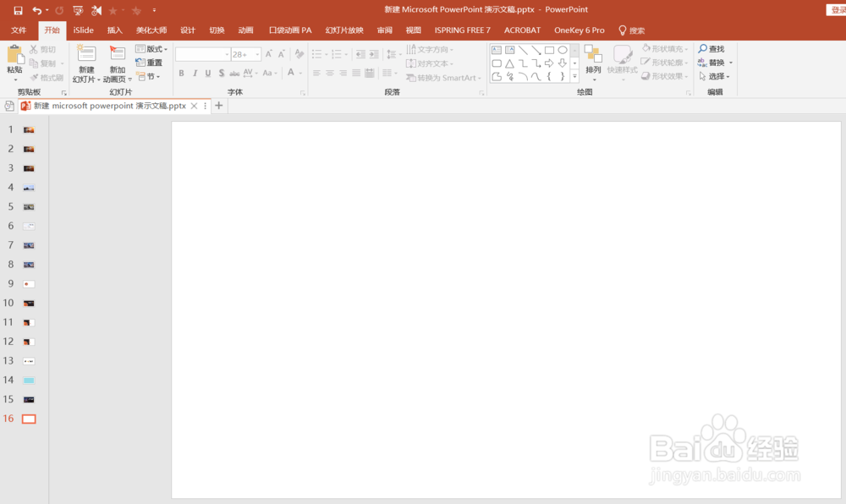The height and width of the screenshot is (504, 846).
Task: Click the search (搜索) tell-me box
Action: click(631, 30)
